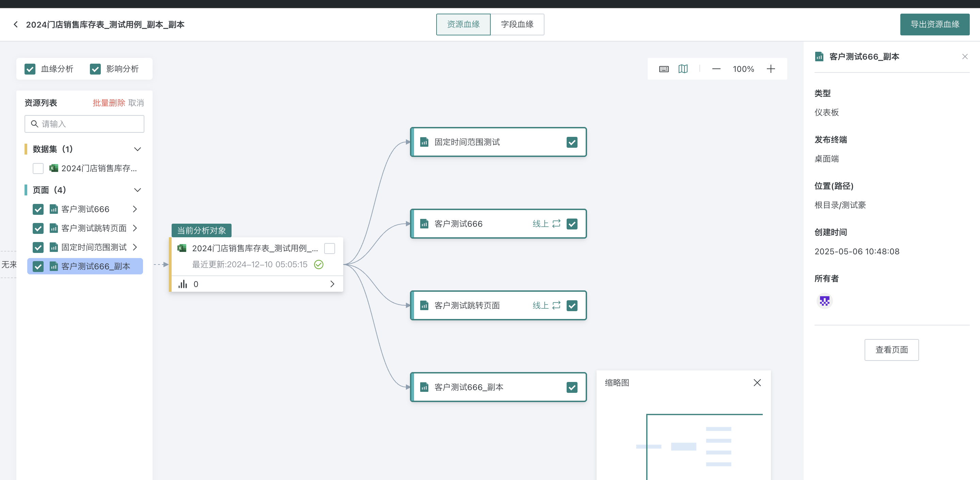This screenshot has width=980, height=480.
Task: Select the 资源血缘 tab
Action: [x=463, y=25]
